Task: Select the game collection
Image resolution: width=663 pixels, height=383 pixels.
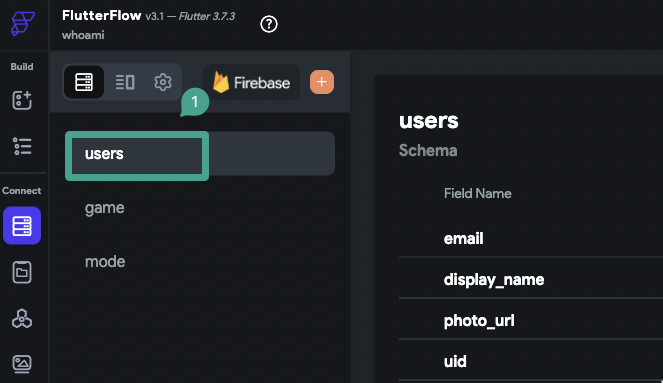Action: 200,208
